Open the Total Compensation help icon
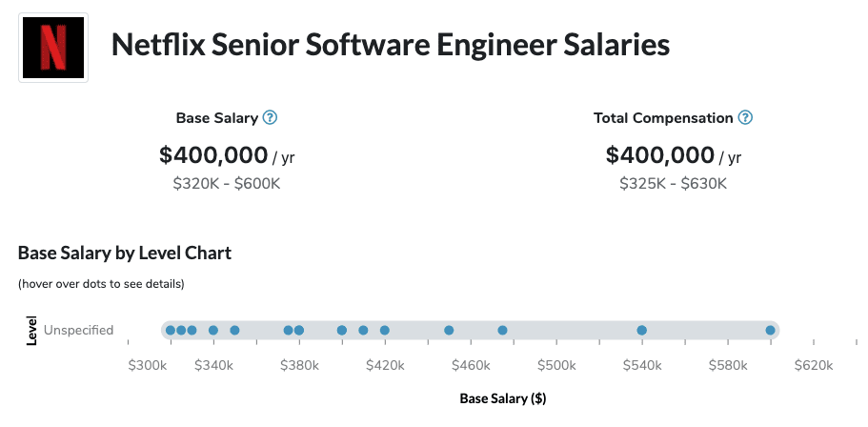Screen dimensions: 868x427 (745, 118)
